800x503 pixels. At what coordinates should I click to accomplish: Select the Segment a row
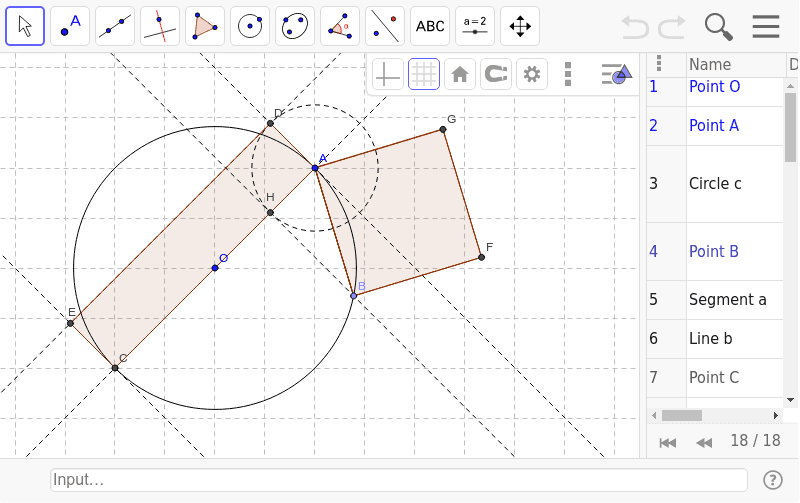715,299
